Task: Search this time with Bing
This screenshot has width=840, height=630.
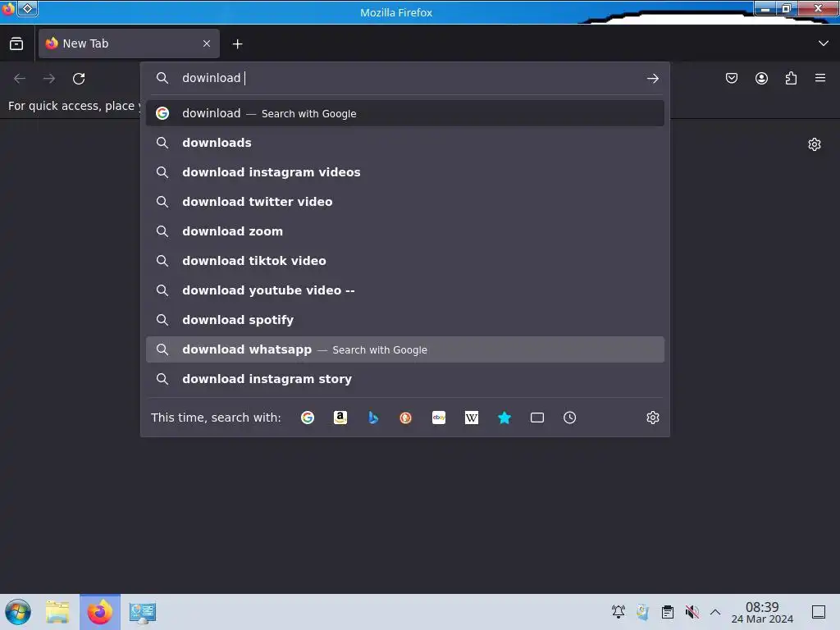Action: click(373, 418)
